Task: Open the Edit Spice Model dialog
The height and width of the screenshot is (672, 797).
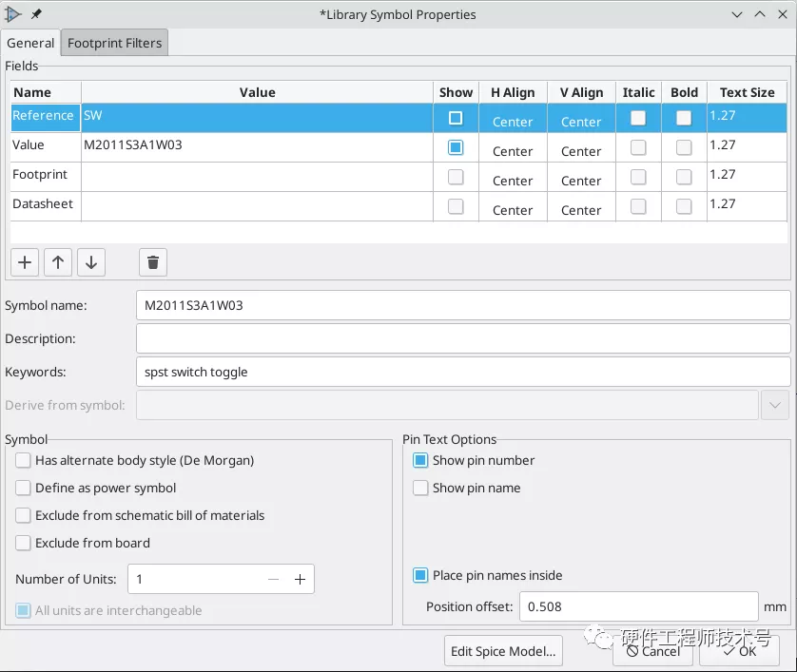Action: 503,651
